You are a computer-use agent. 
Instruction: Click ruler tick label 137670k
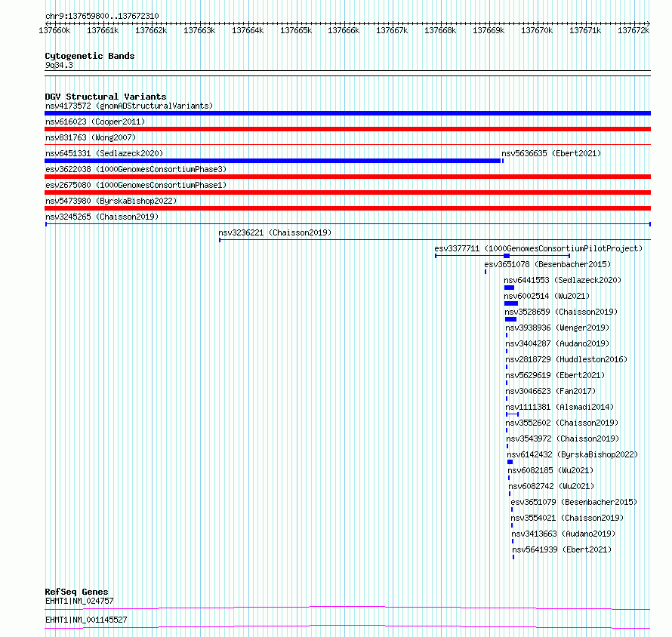(x=537, y=31)
